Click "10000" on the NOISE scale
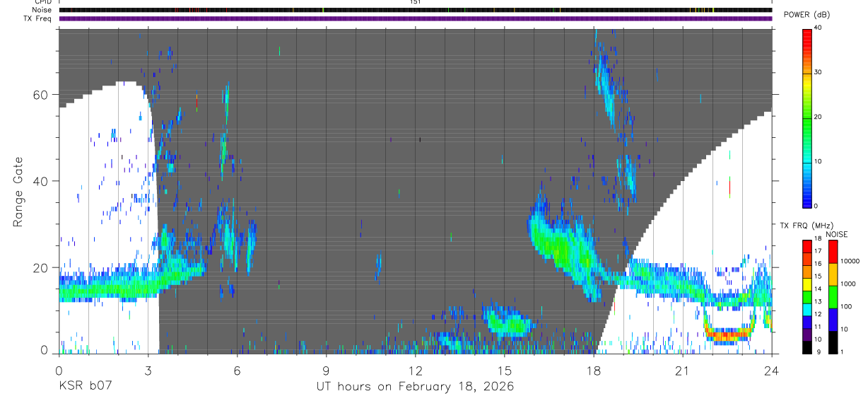The height and width of the screenshot is (401, 868). [x=851, y=261]
